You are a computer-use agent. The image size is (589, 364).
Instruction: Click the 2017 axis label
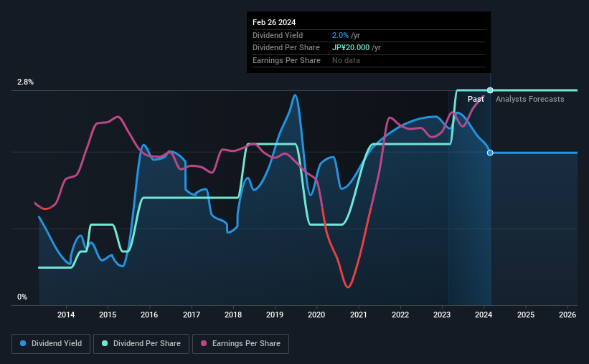192,315
